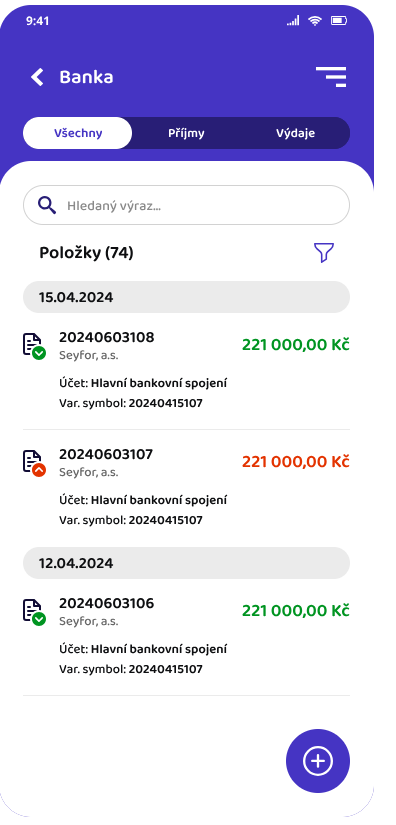Switch to the Příjmy tab
396x825 pixels.
186,133
